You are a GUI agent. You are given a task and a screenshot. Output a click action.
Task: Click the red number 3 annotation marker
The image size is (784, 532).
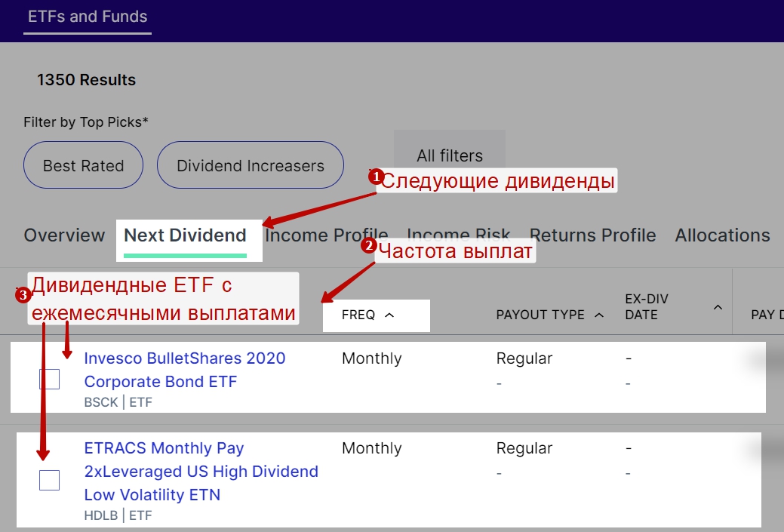coord(22,294)
